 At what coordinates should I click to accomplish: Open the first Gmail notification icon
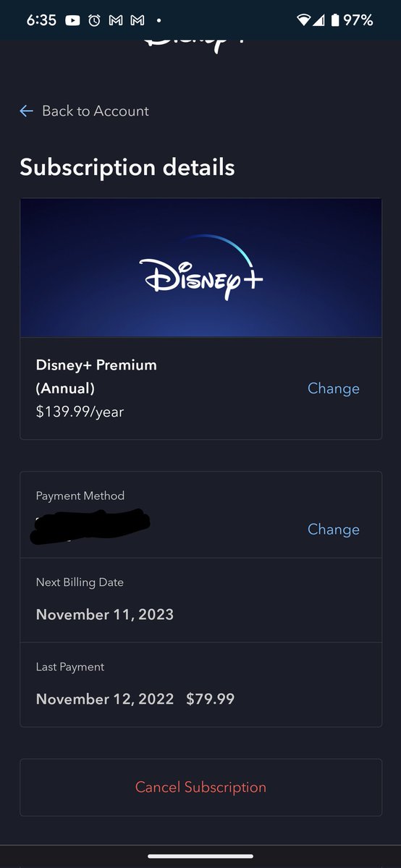(x=116, y=20)
